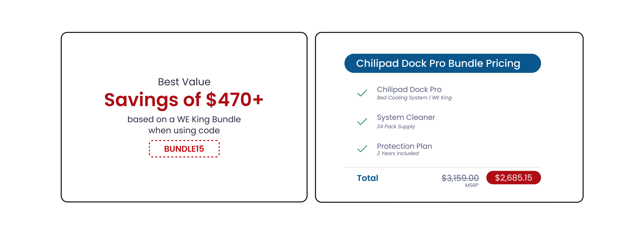Click the Chilipad Dock Pro item title
Screen dimensions: 644x235
[x=409, y=89]
